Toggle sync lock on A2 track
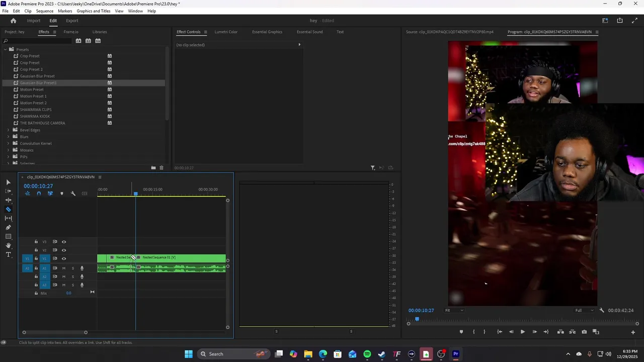This screenshot has width=644, height=362. click(55, 277)
